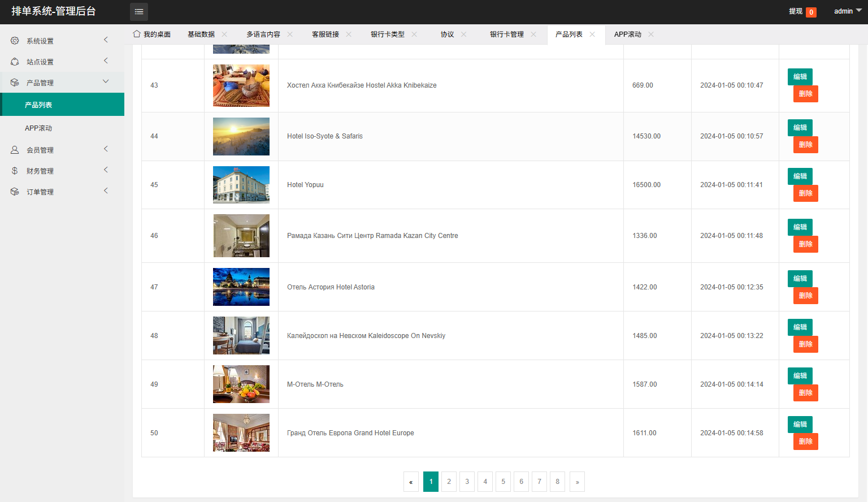Click the 订单管理 icon in sidebar
Viewport: 868px width, 502px height.
[x=14, y=191]
